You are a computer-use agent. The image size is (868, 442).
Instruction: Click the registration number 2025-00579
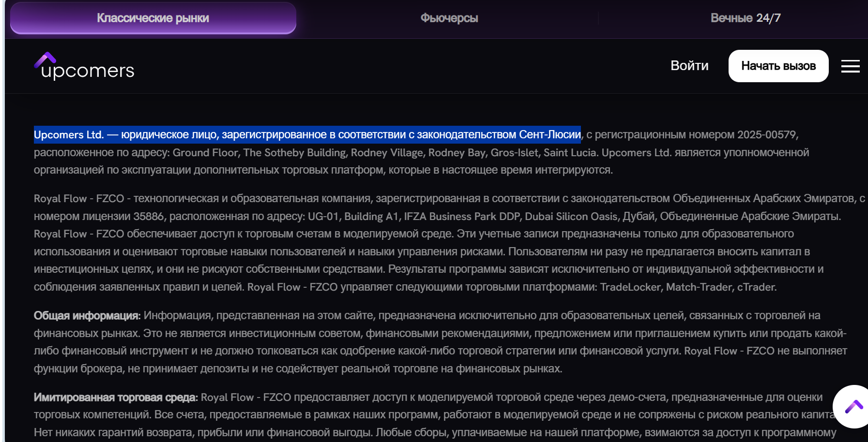click(x=768, y=134)
